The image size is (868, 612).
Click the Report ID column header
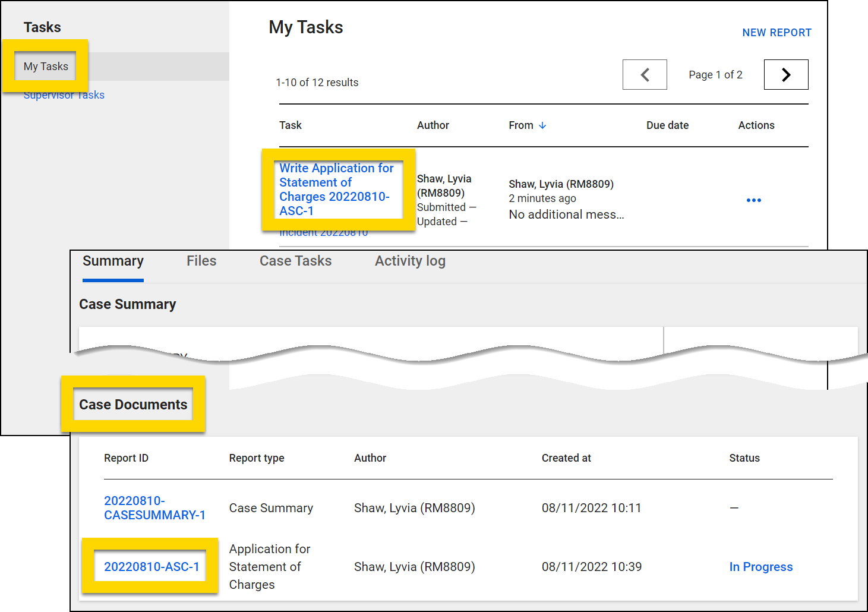(126, 458)
